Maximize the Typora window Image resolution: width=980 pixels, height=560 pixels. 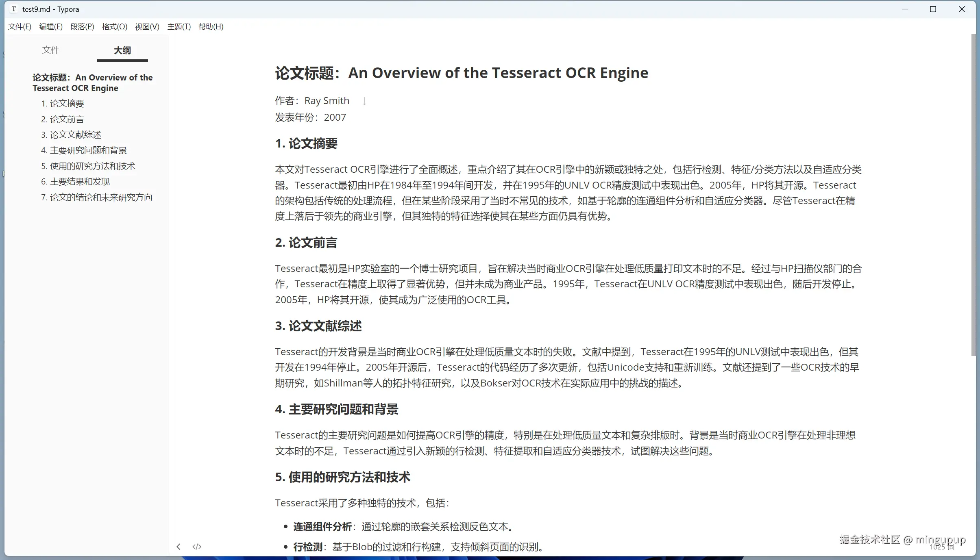coord(933,9)
